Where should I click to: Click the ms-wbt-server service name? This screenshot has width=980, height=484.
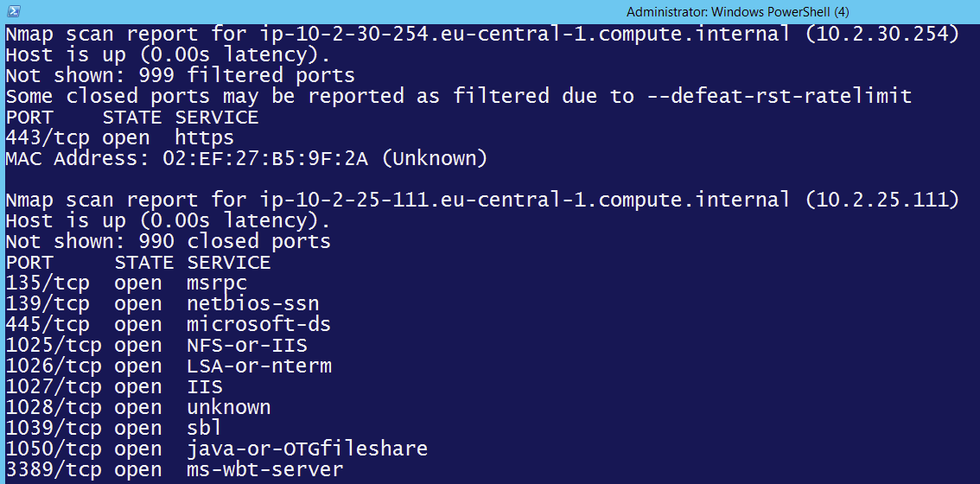(264, 469)
